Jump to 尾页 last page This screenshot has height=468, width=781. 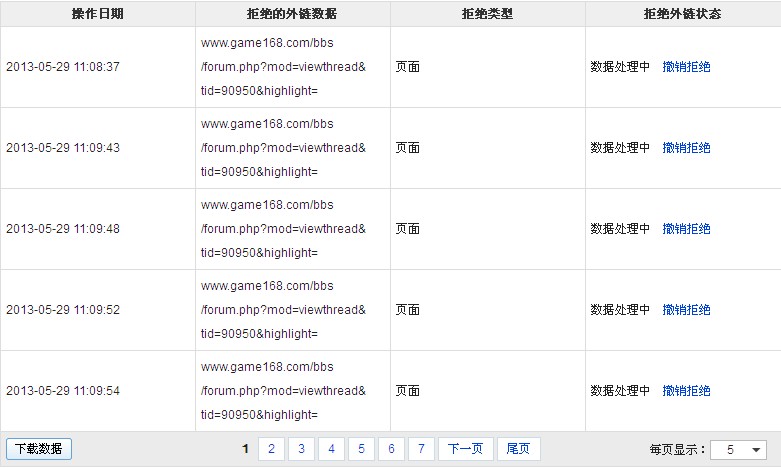(519, 449)
